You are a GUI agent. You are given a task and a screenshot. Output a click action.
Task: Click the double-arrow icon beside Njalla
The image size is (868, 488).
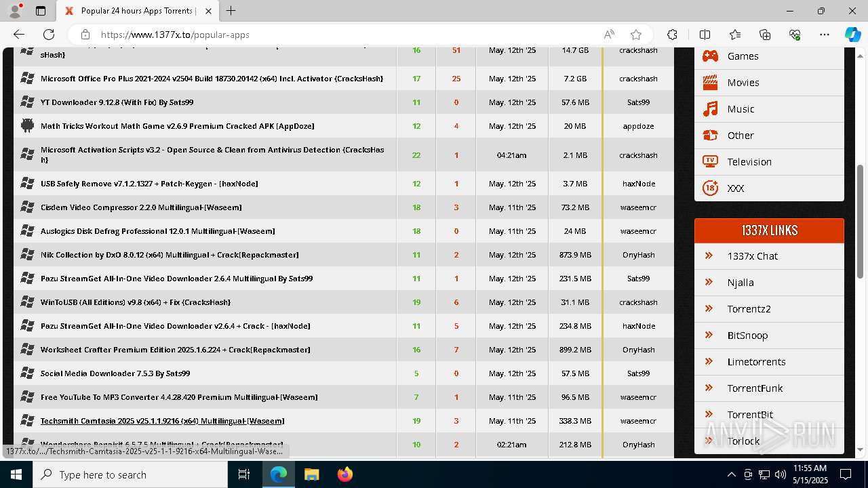(x=709, y=282)
